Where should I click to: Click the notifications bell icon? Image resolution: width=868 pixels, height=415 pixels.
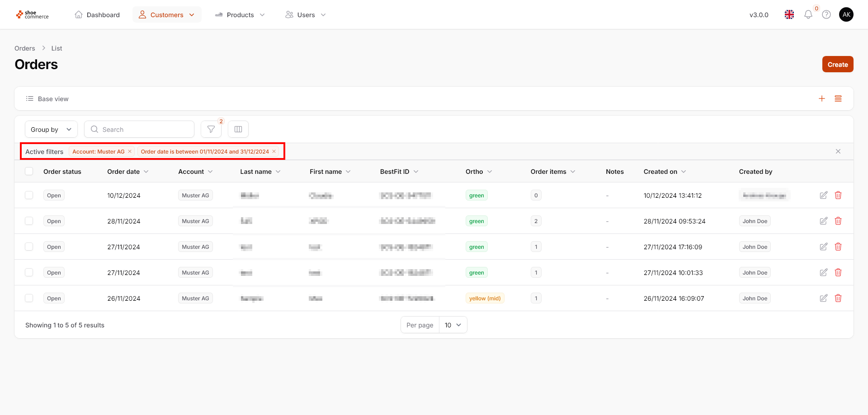point(808,15)
